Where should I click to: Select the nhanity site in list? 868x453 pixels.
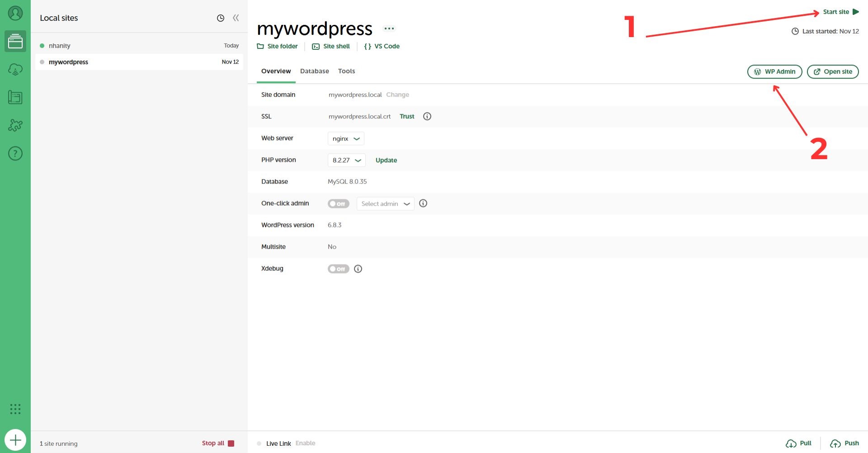(x=139, y=46)
